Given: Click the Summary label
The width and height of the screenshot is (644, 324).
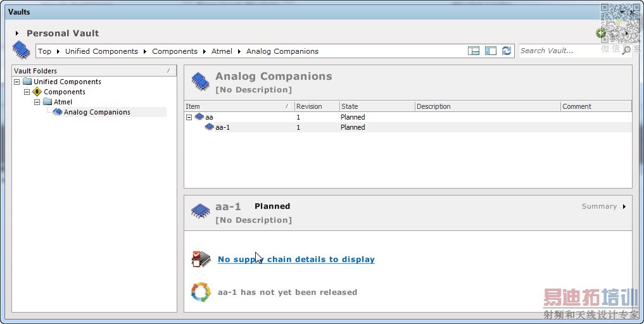Looking at the screenshot, I should point(599,206).
